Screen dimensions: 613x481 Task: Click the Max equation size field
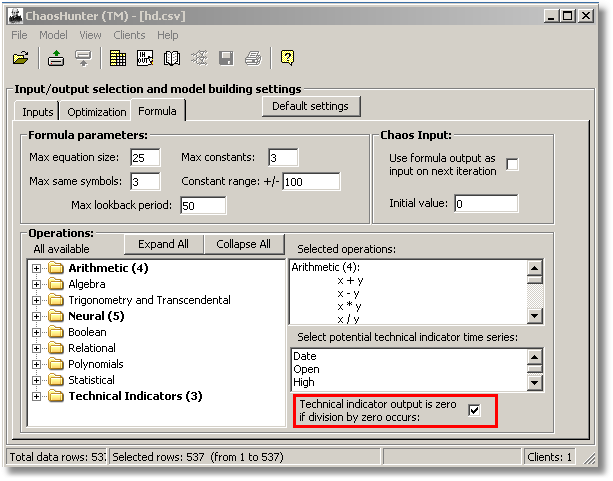145,158
